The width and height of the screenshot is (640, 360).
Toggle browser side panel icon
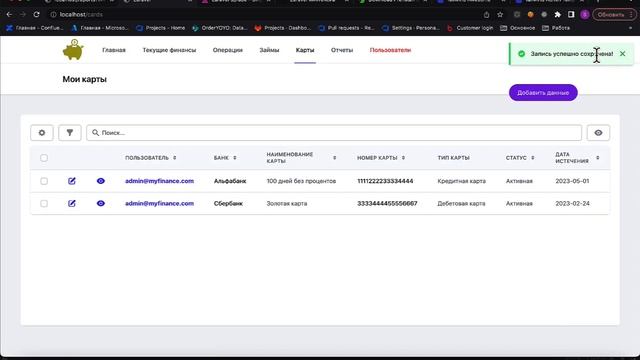571,15
